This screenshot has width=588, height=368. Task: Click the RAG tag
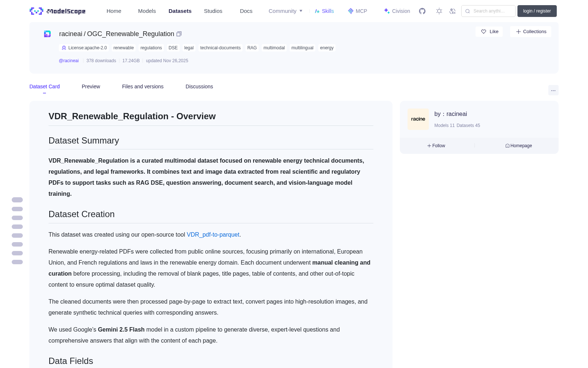(252, 48)
